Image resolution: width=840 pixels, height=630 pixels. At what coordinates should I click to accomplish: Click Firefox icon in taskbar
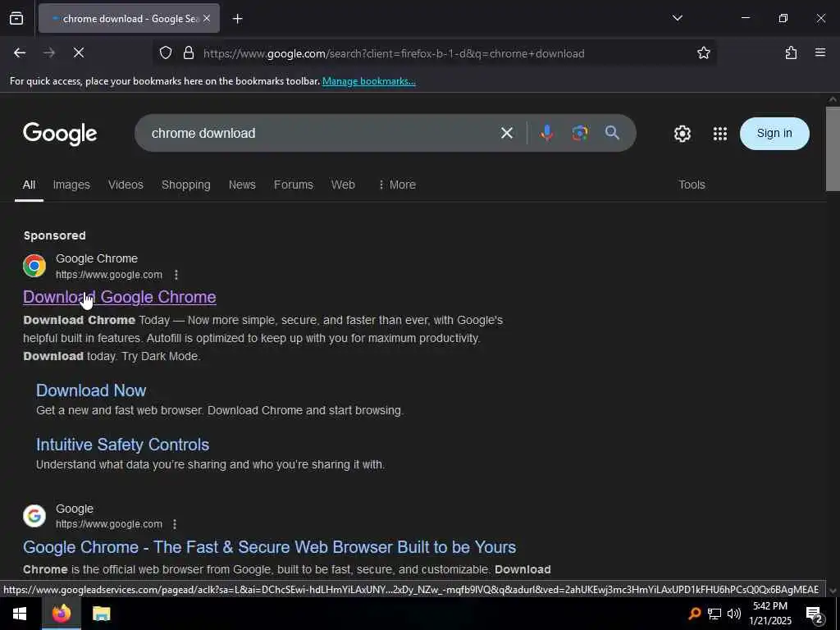click(61, 614)
